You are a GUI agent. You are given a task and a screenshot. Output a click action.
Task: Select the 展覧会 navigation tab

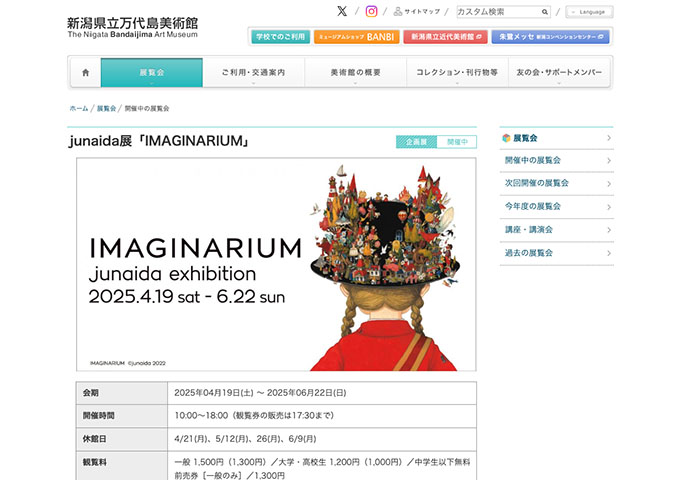click(152, 72)
